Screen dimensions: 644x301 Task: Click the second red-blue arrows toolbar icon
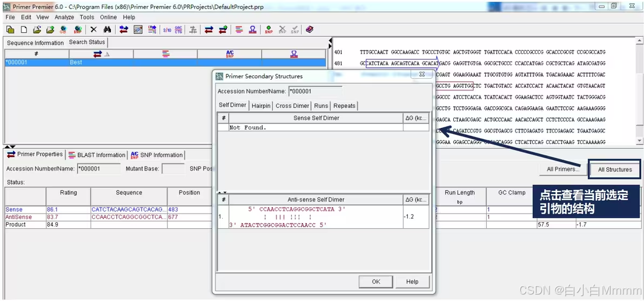click(209, 30)
